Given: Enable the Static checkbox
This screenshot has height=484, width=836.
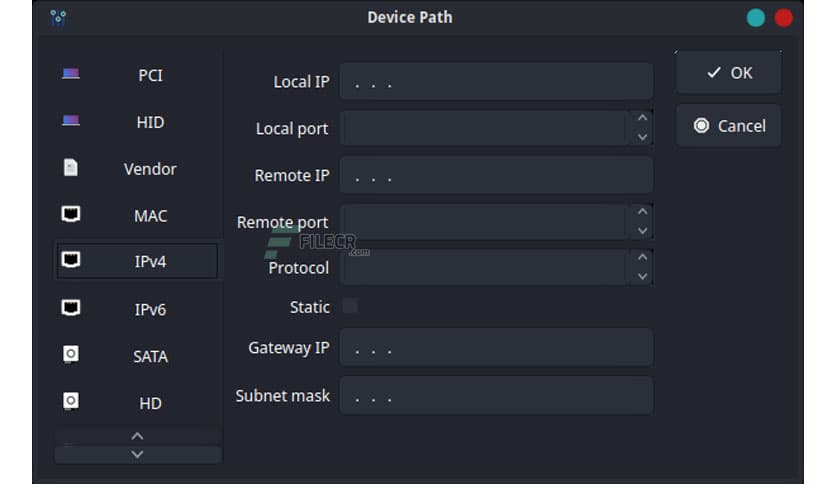Looking at the screenshot, I should tap(350, 306).
